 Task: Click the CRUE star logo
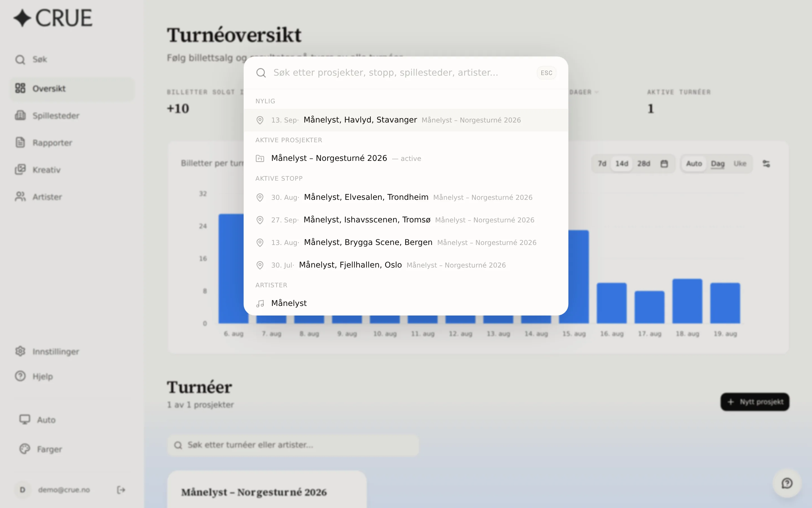point(22,18)
